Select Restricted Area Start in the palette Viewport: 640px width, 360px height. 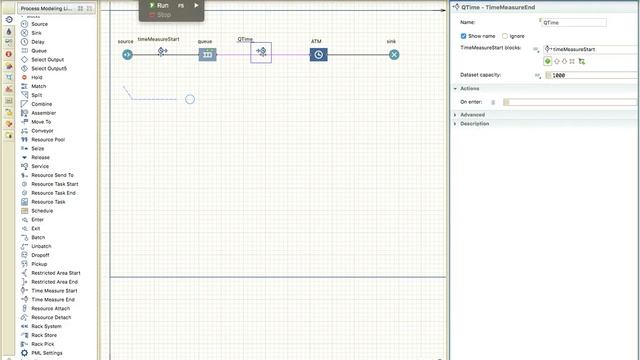(x=51, y=273)
